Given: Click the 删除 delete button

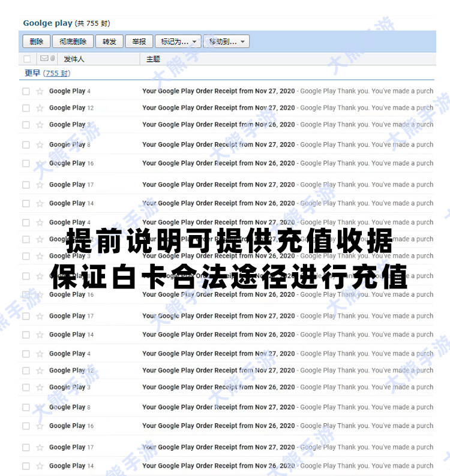Looking at the screenshot, I should tap(36, 41).
